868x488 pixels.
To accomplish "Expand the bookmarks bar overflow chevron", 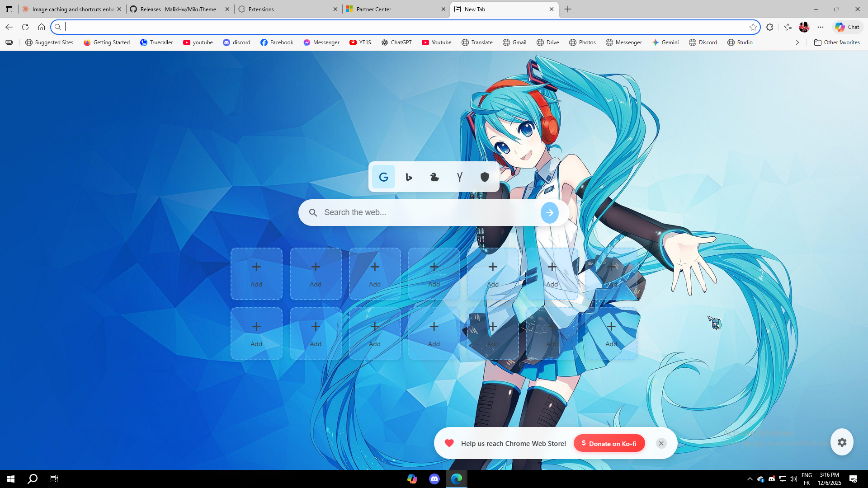I will [797, 42].
